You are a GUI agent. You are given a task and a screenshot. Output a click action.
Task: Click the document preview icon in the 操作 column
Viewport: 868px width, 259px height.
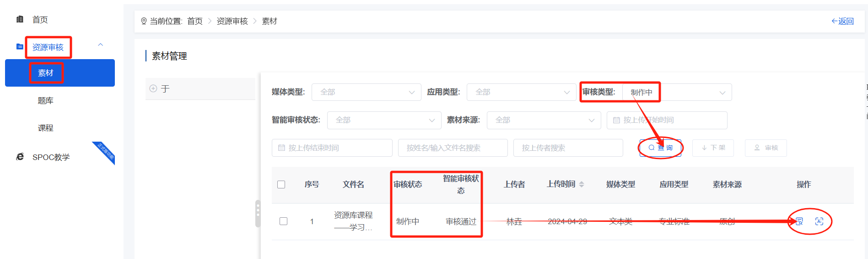(x=799, y=221)
